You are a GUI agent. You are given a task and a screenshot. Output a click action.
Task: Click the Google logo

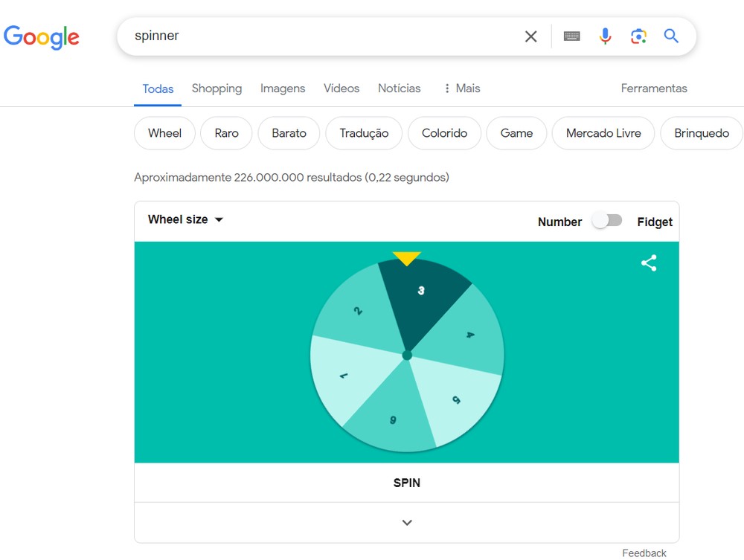pyautogui.click(x=42, y=37)
